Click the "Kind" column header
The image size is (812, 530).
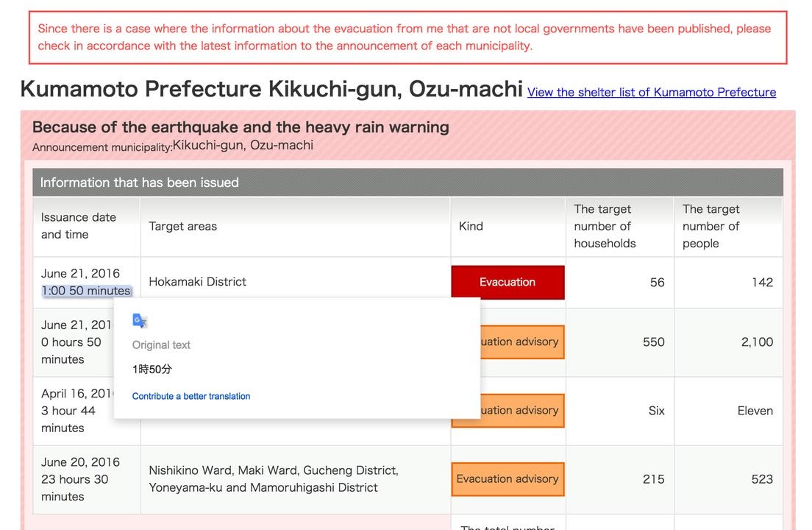pyautogui.click(x=471, y=226)
